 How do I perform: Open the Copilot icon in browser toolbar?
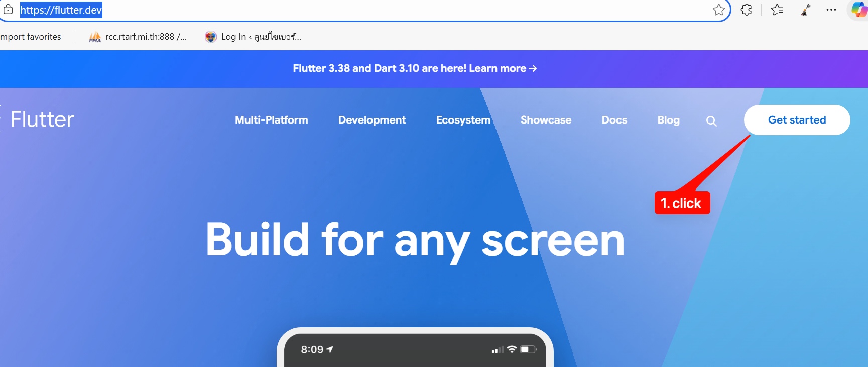click(858, 10)
